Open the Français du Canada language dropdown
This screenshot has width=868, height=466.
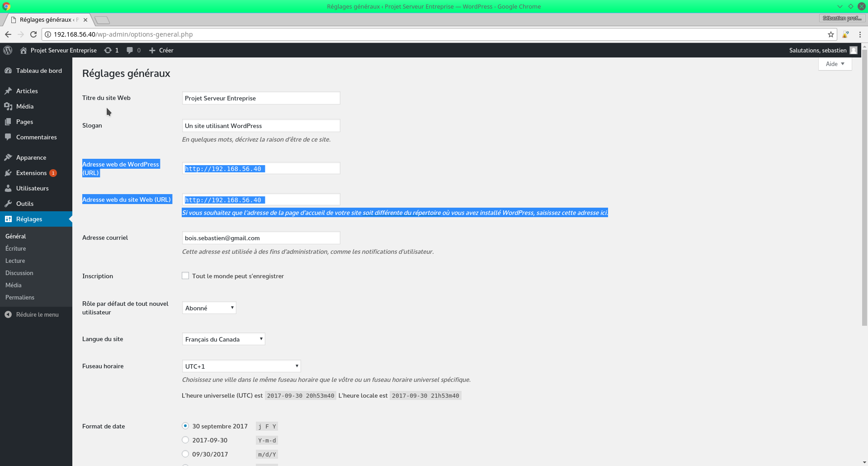(x=223, y=339)
